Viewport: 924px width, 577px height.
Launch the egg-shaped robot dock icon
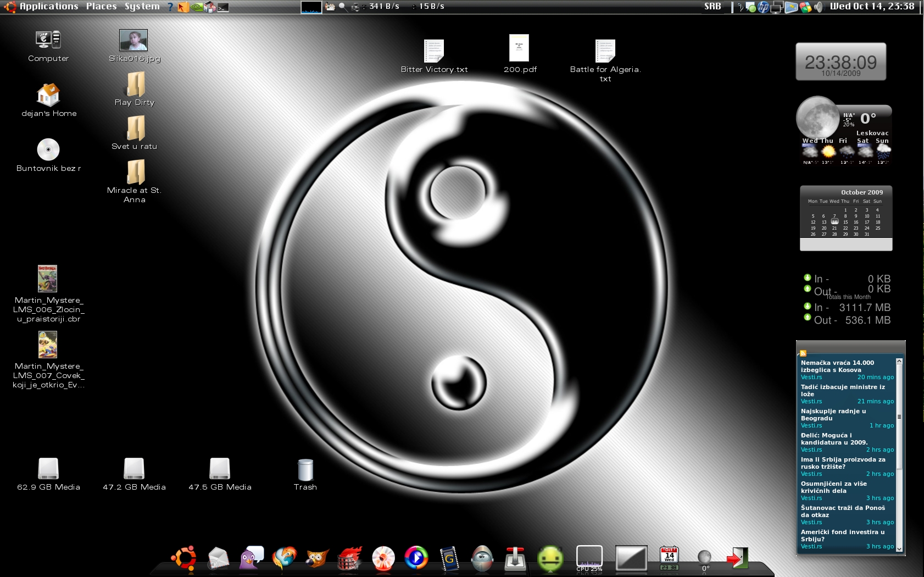tap(482, 558)
